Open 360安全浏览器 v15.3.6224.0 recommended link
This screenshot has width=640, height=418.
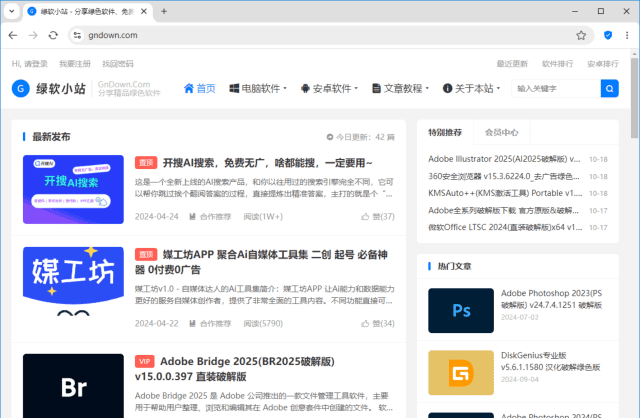point(504,176)
